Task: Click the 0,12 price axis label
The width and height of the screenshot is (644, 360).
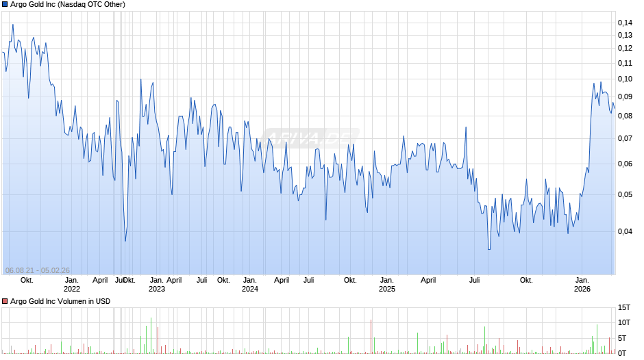Action: tap(625, 49)
